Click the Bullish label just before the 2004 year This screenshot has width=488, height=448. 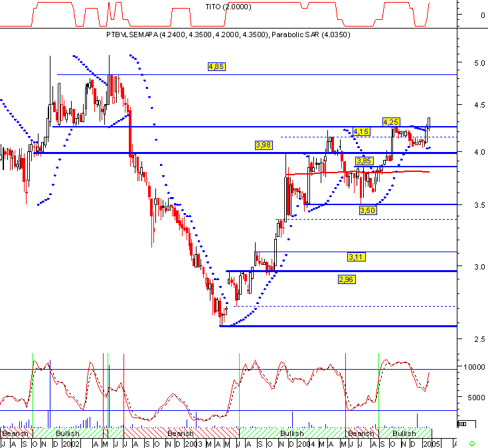[292, 433]
